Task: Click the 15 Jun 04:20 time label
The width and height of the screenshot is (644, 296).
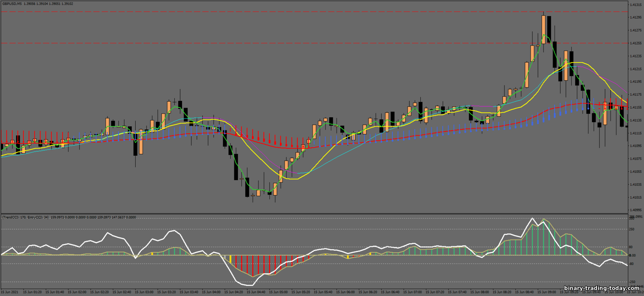Action: 234,292
